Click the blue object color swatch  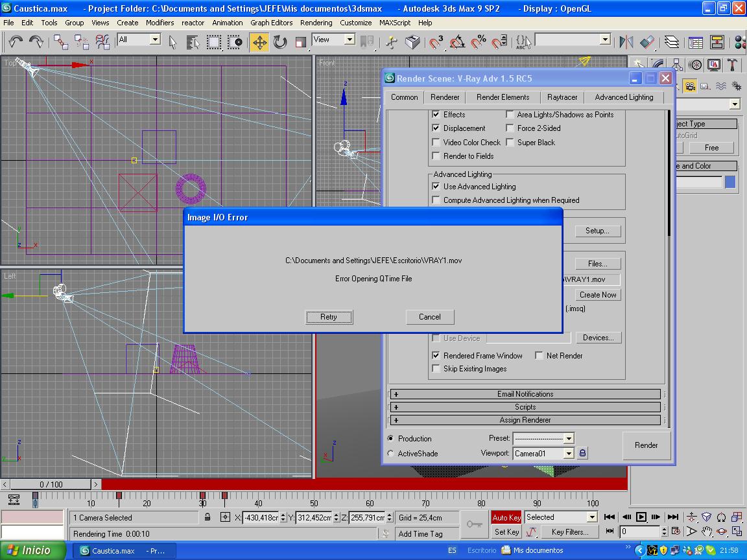click(730, 182)
